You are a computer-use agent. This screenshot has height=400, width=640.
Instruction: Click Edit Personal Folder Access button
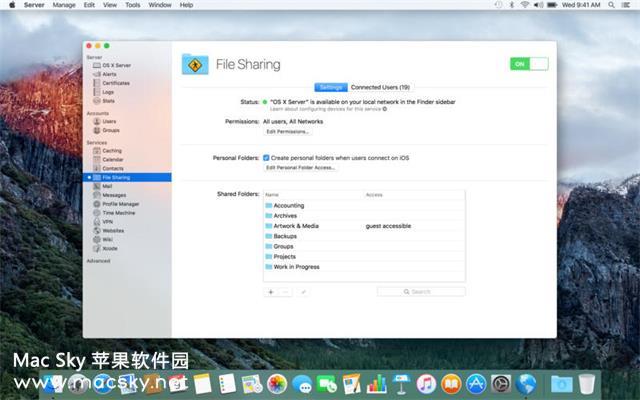pos(301,168)
